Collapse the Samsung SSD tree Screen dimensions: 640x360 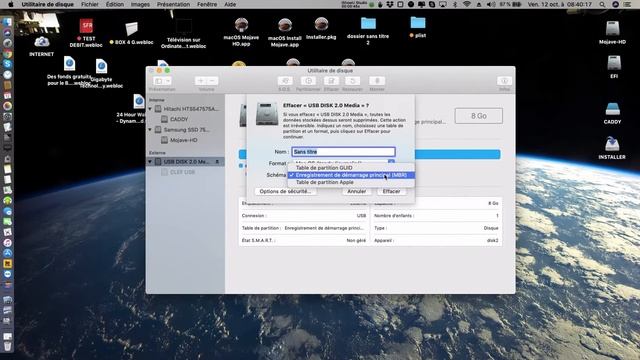(150, 130)
